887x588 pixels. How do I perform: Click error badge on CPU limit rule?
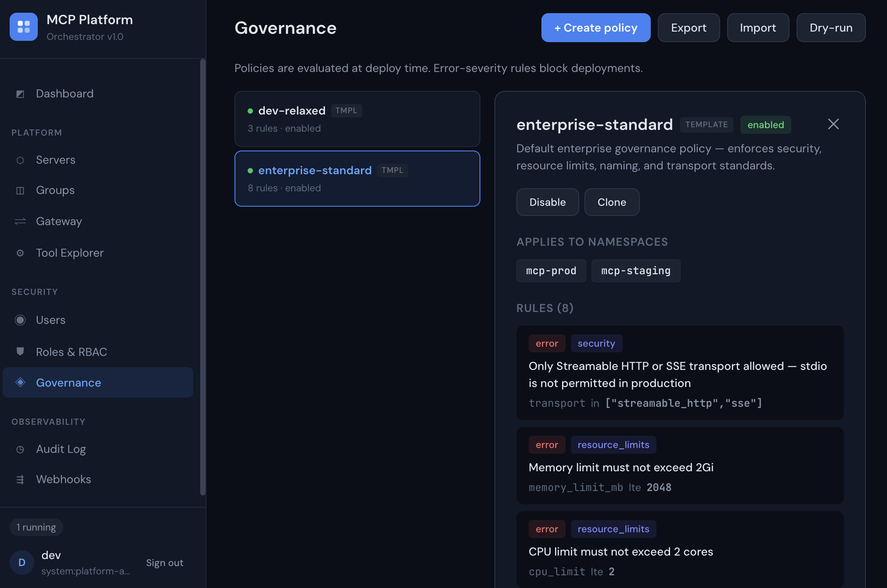[x=547, y=529]
